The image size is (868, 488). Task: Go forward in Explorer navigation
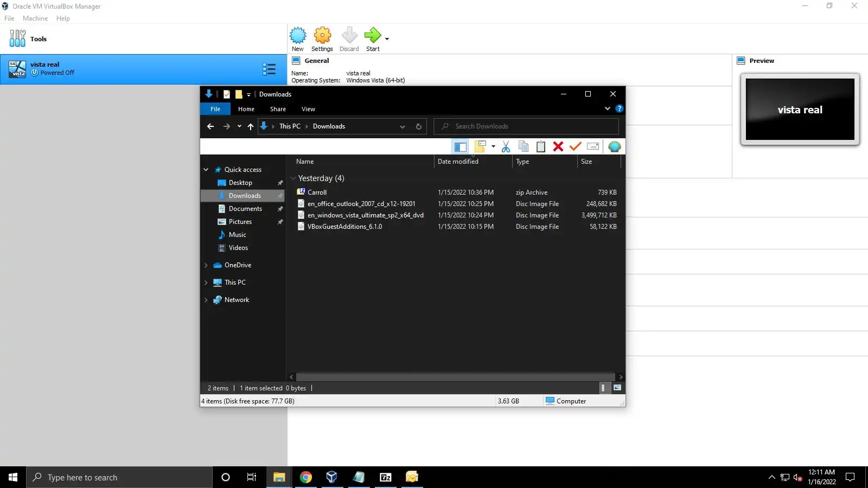point(227,126)
